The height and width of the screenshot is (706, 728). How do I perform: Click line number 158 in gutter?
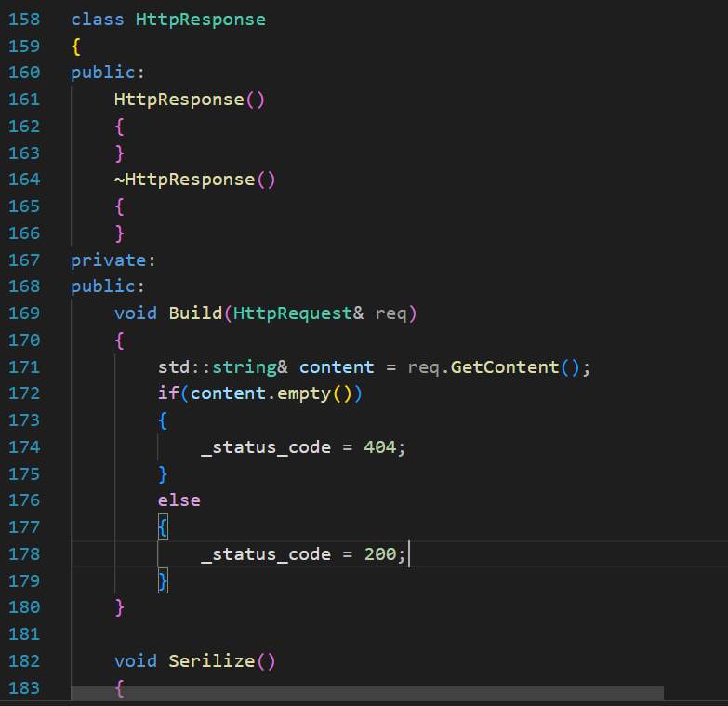tap(24, 20)
